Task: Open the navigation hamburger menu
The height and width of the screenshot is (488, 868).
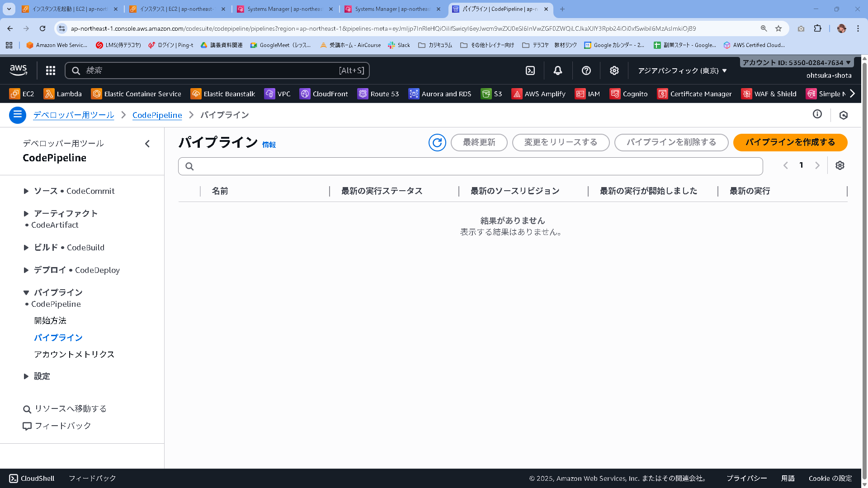Action: coord(17,115)
